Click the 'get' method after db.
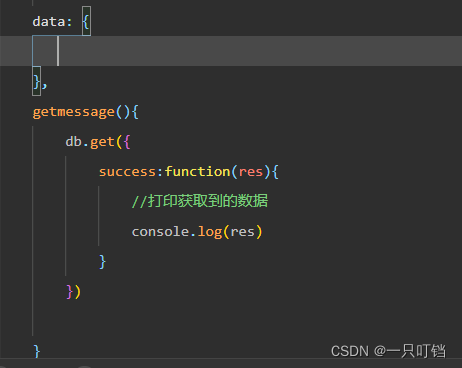The image size is (462, 368). pyautogui.click(x=102, y=142)
